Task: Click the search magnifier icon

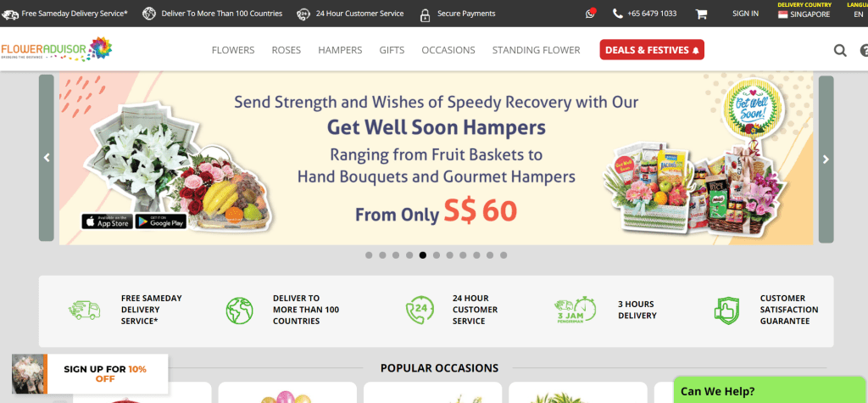Action: point(840,50)
